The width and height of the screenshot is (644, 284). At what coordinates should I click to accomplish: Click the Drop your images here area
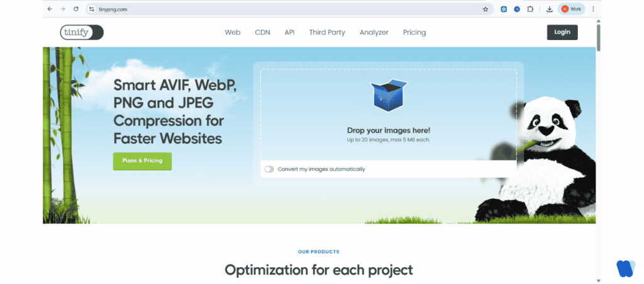pyautogui.click(x=389, y=114)
